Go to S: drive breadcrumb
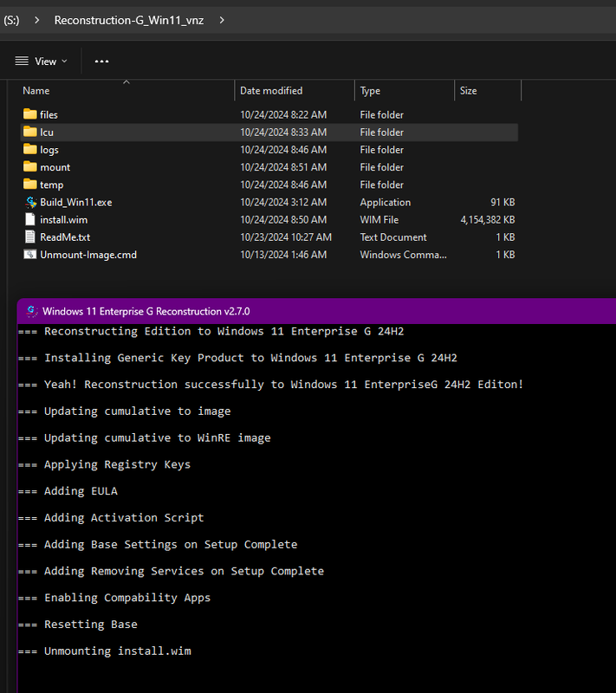This screenshot has width=616, height=693. pos(11,20)
